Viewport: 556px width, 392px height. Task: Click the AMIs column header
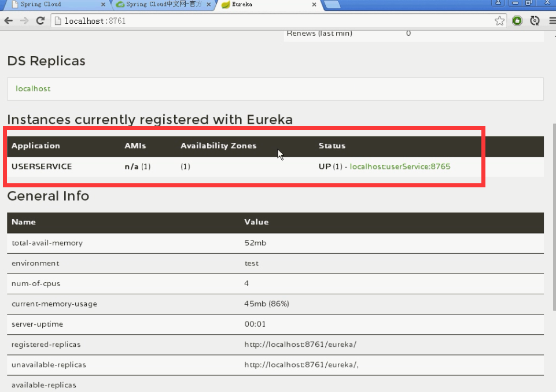(x=135, y=146)
